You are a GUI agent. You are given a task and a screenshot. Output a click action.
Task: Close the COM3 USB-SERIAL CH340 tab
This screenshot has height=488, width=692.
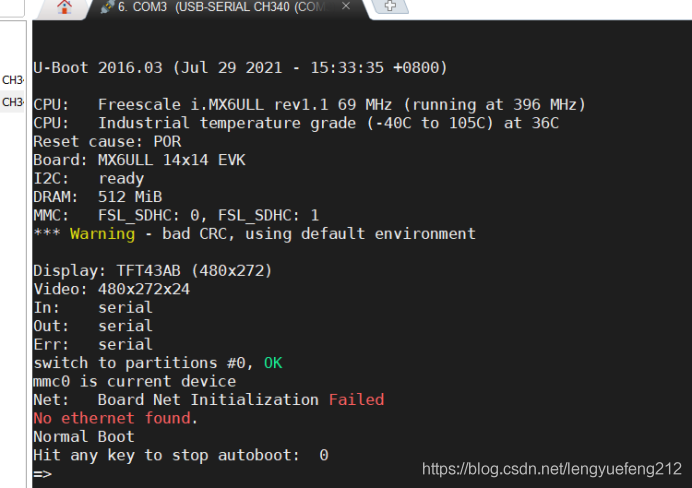(346, 6)
